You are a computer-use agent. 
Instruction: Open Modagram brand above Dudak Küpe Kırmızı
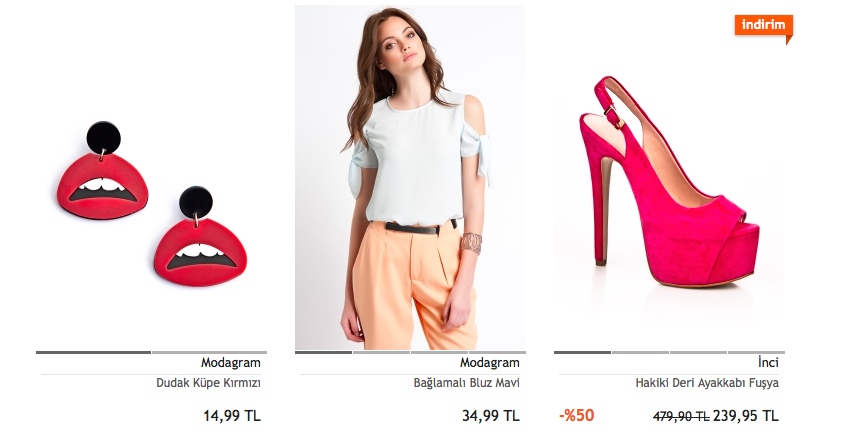click(x=231, y=362)
